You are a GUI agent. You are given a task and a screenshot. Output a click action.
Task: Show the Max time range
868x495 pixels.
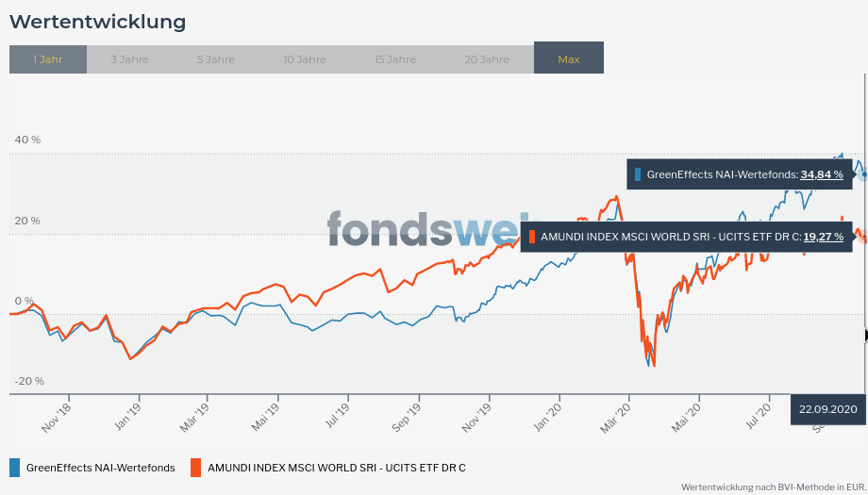point(569,59)
